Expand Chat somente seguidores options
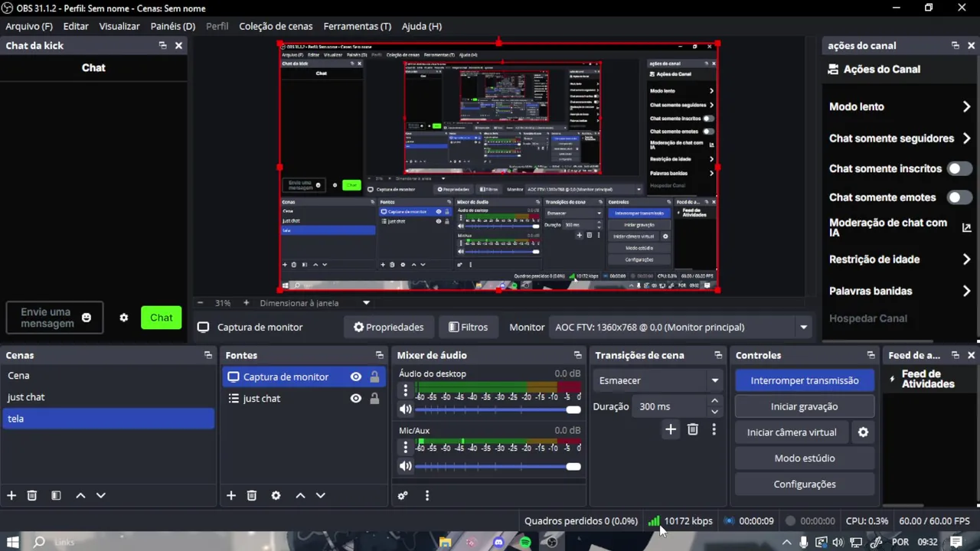This screenshot has width=980, height=551. [x=966, y=139]
